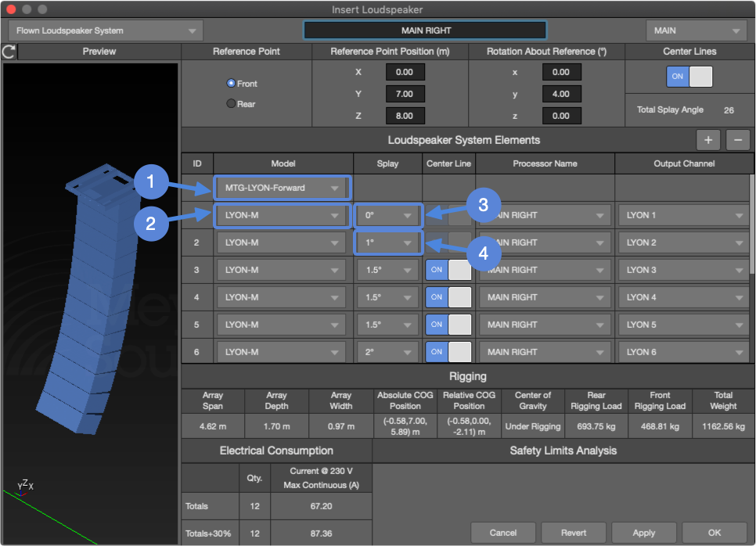Open the 1° splay dropdown for element 2

(x=388, y=242)
